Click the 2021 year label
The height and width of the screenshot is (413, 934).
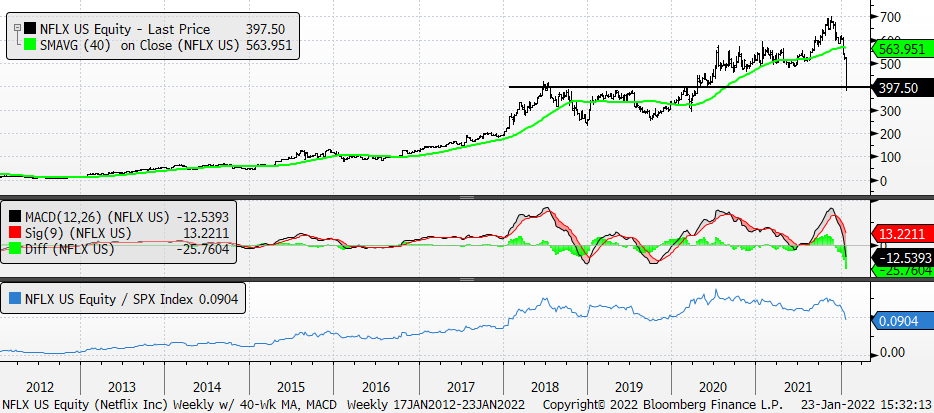[x=798, y=386]
